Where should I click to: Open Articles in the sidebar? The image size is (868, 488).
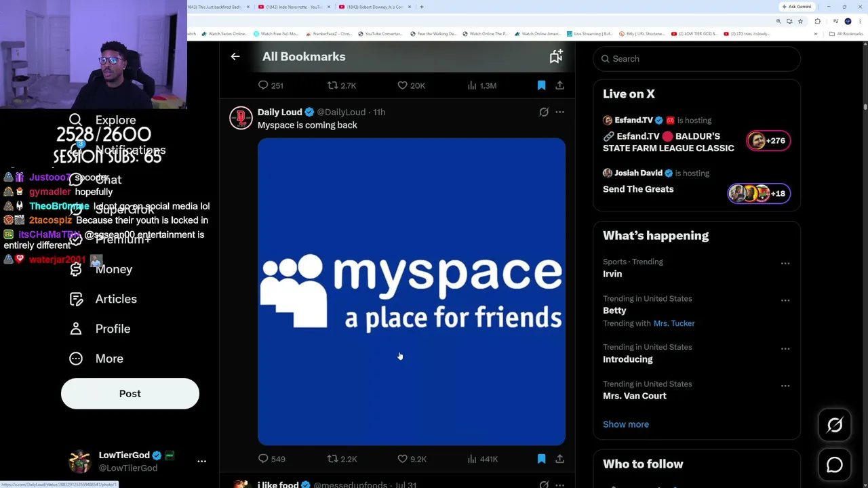pos(103,299)
